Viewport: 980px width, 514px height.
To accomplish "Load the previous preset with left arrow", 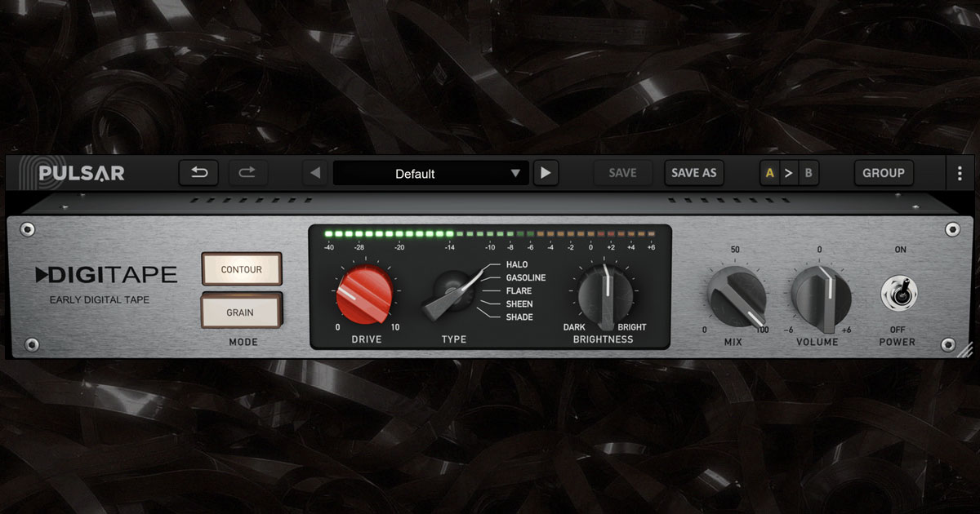I will (315, 173).
